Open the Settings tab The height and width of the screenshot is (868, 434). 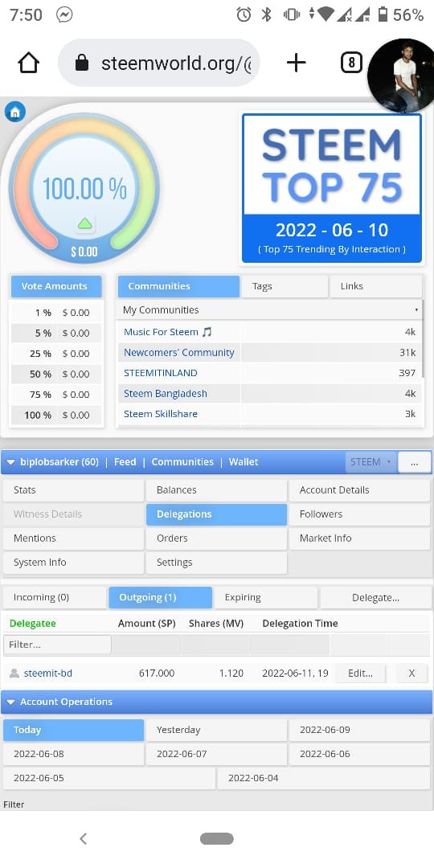[x=216, y=563]
